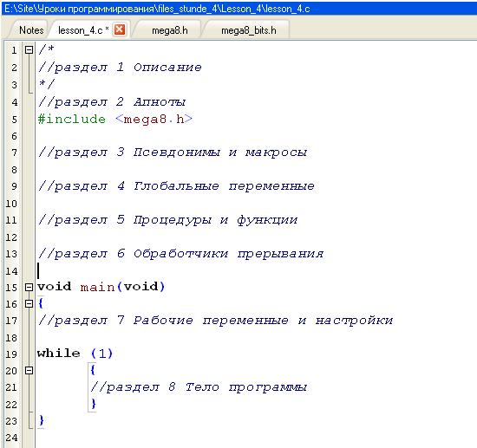
Task: Click comment 'раздел 5 Процедуры и функции'
Action: pos(167,219)
